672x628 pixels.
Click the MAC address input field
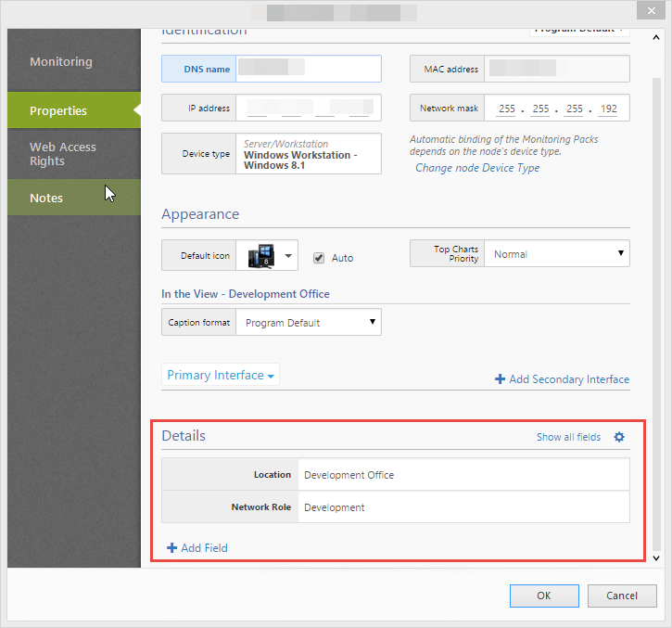pyautogui.click(x=557, y=69)
